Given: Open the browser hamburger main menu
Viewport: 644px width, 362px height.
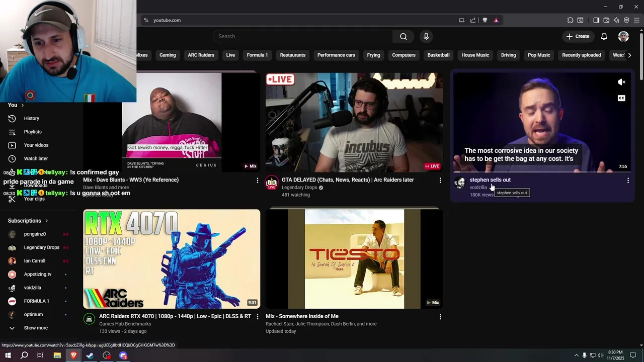Looking at the screenshot, I should pos(636,20).
